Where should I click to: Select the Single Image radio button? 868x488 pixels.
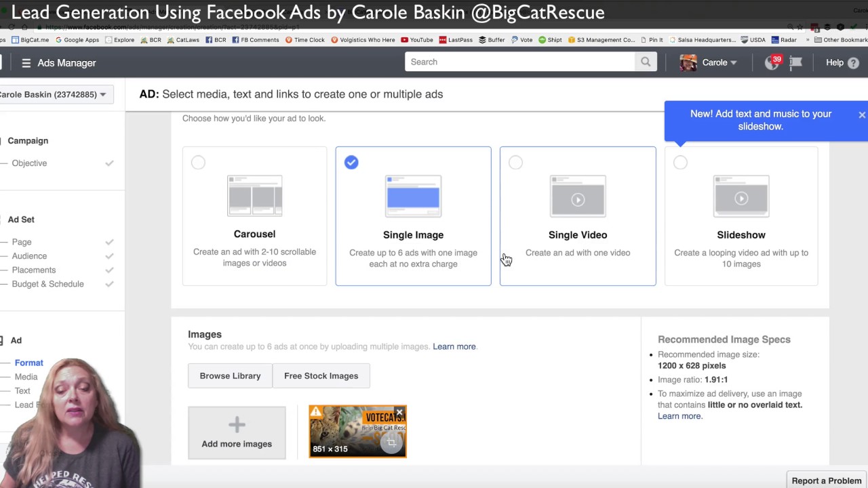pos(351,163)
